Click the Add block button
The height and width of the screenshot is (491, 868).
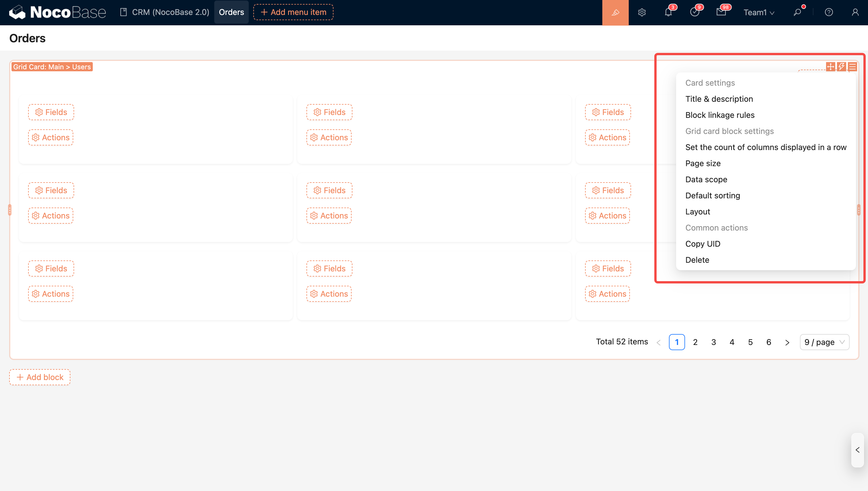click(40, 377)
